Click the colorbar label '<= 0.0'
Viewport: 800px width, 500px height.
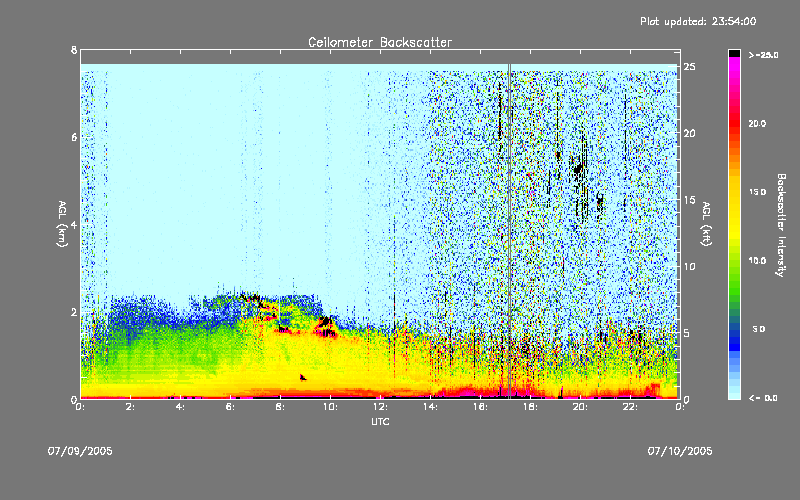point(763,398)
